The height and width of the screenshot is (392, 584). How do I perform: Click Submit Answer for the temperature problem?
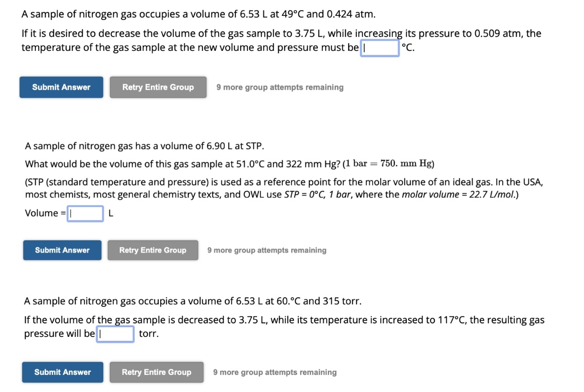tap(61, 87)
